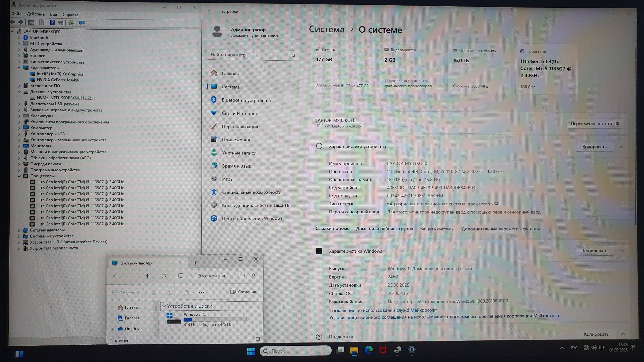Open the Действие menu

tap(36, 14)
